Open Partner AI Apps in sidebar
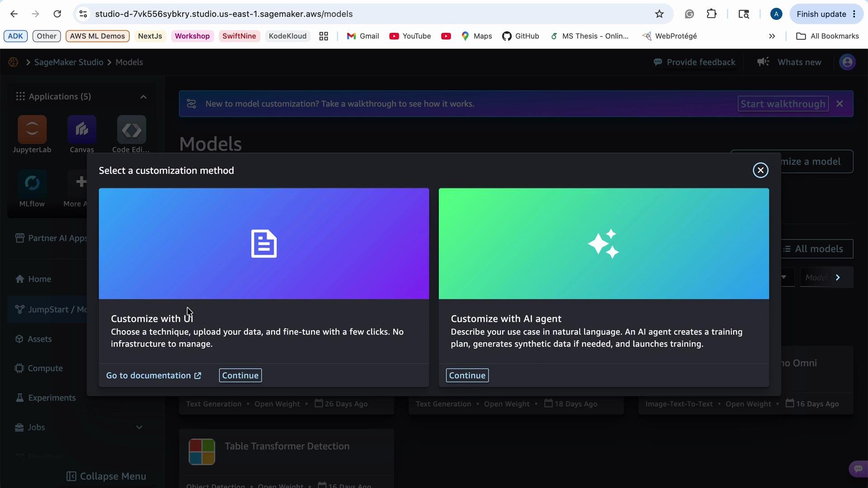This screenshot has height=488, width=868. pyautogui.click(x=51, y=238)
